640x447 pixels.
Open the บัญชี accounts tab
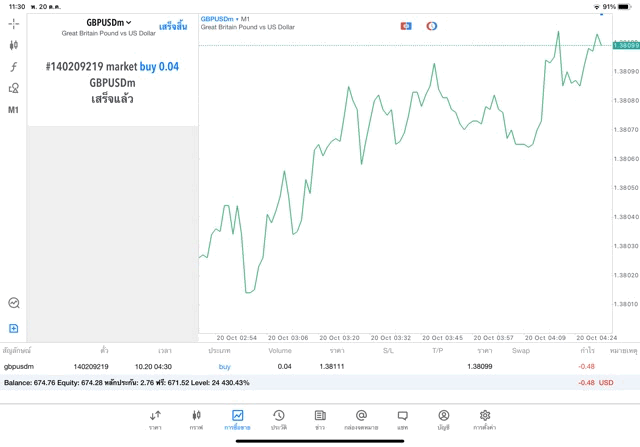click(x=444, y=420)
